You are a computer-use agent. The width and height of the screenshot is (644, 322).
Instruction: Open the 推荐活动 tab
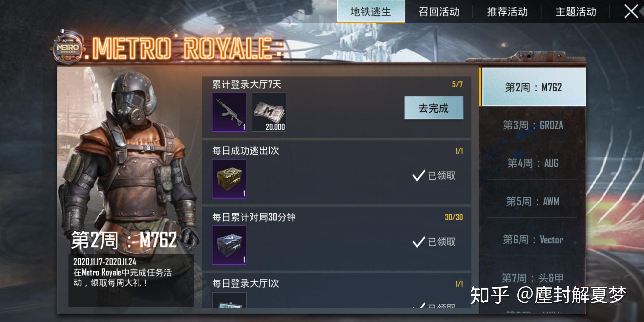coord(507,12)
